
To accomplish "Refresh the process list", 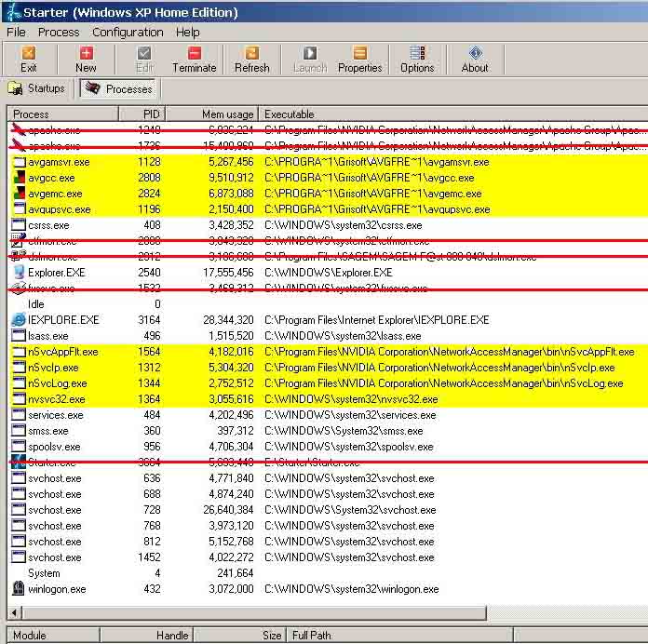I will click(x=251, y=59).
